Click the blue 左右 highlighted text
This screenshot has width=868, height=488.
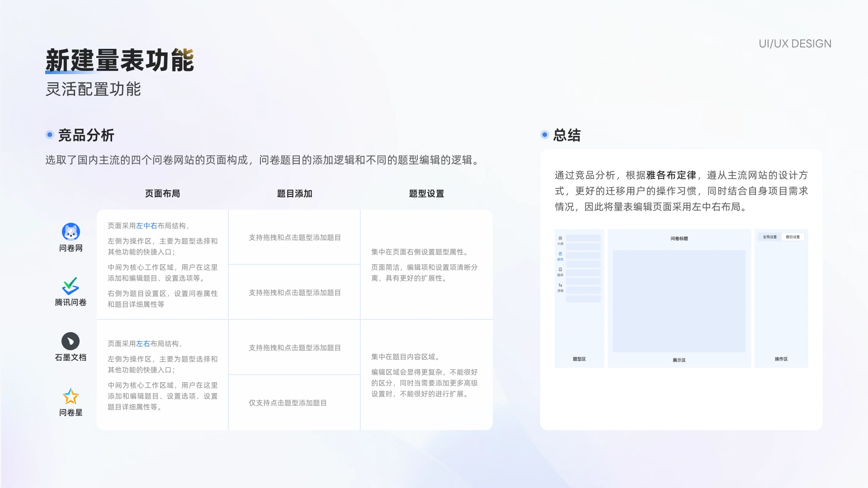click(x=143, y=343)
